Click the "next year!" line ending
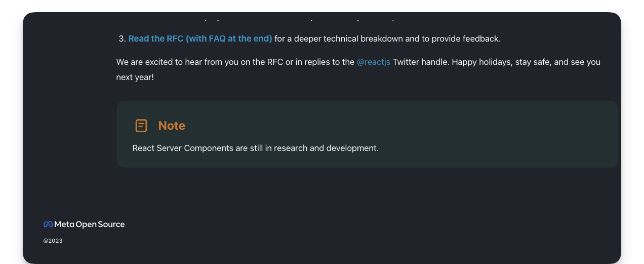The width and height of the screenshot is (644, 264). [135, 78]
